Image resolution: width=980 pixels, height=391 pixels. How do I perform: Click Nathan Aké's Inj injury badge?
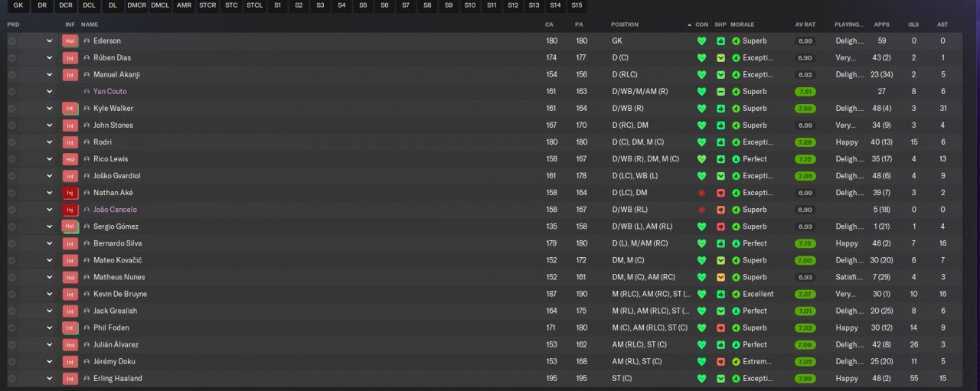(x=70, y=193)
